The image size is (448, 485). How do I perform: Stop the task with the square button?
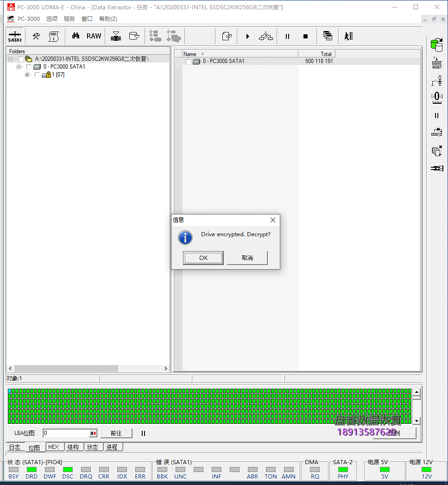305,37
